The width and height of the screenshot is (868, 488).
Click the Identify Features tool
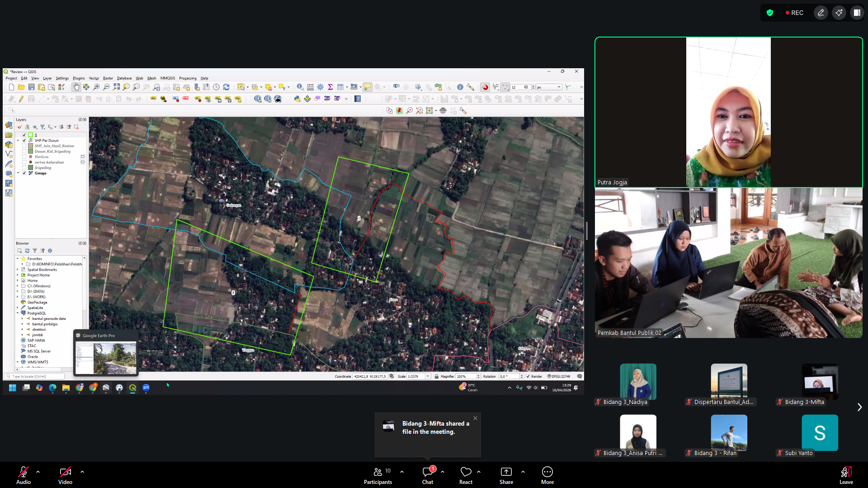pos(300,87)
